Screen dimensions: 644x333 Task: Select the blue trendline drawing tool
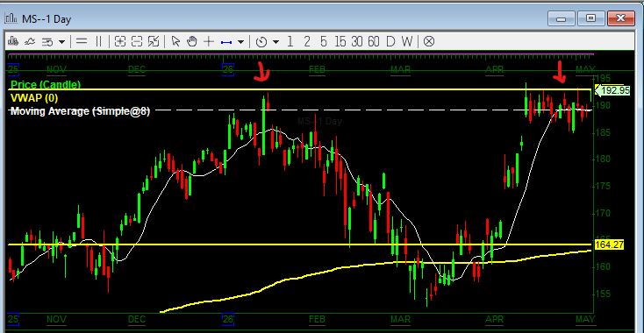pyautogui.click(x=226, y=42)
